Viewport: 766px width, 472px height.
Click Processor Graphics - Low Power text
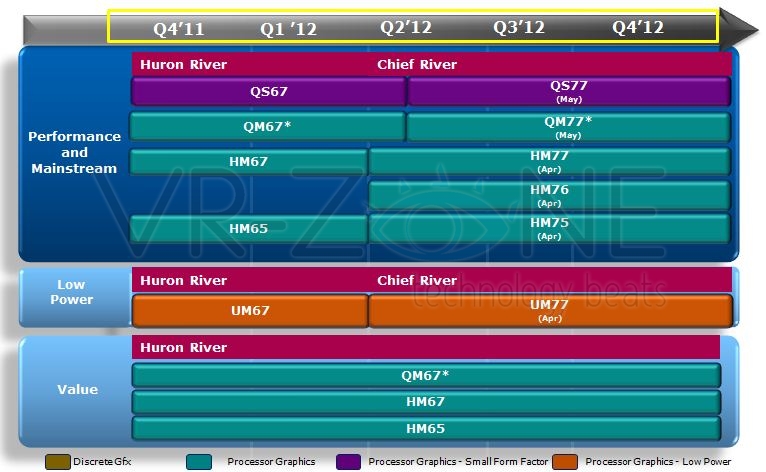pyautogui.click(x=658, y=461)
